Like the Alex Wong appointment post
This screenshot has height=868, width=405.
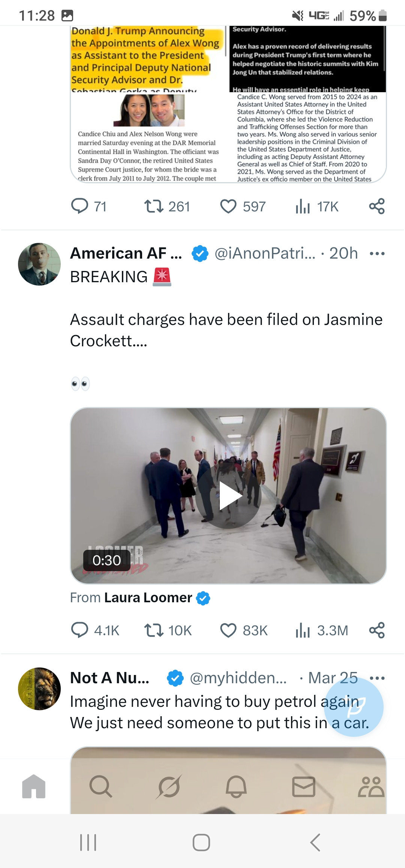pyautogui.click(x=228, y=207)
